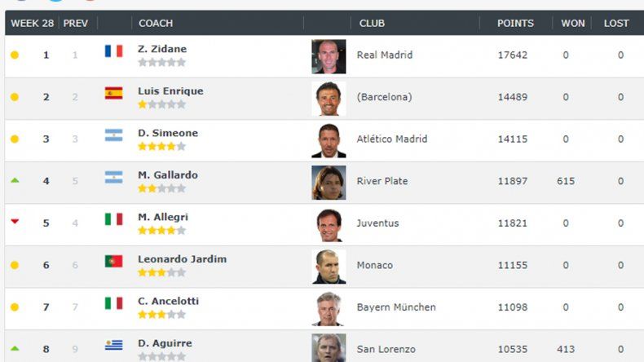This screenshot has width=644, height=362.
Task: Open Z. Zidane's coach profile link
Action: point(162,49)
